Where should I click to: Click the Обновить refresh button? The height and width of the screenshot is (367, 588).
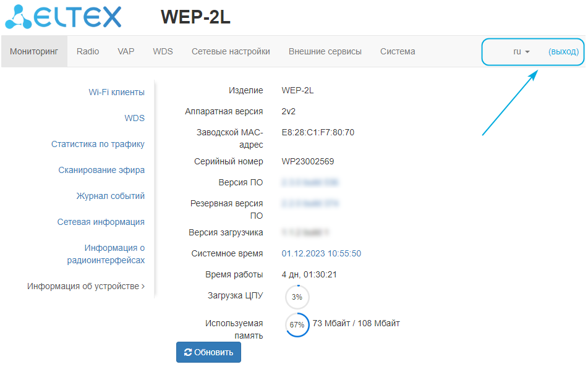coord(208,352)
